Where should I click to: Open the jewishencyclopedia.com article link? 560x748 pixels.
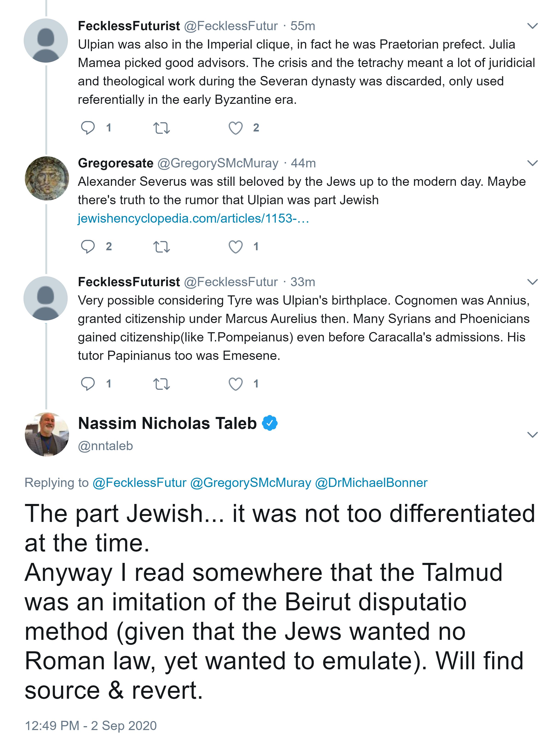click(x=193, y=218)
